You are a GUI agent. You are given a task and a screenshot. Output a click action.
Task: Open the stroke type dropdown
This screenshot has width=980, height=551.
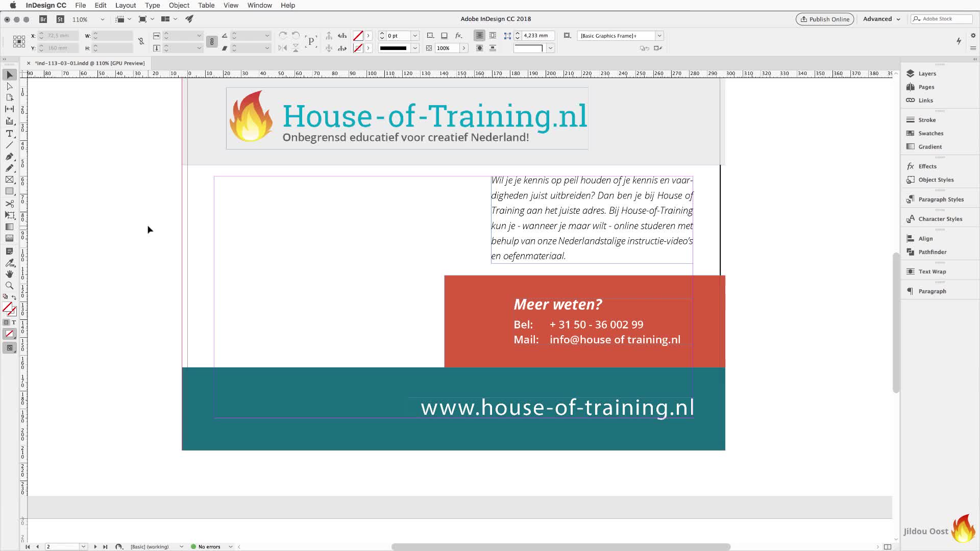(x=415, y=48)
